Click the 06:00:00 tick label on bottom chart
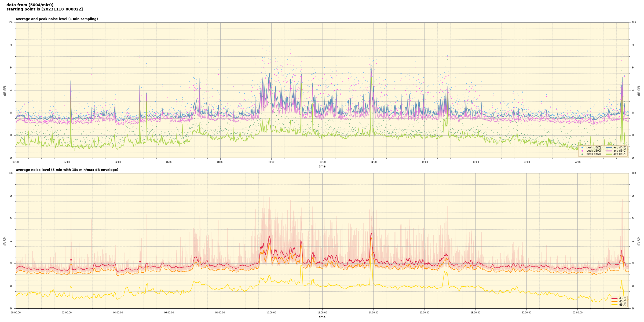 click(169, 313)
